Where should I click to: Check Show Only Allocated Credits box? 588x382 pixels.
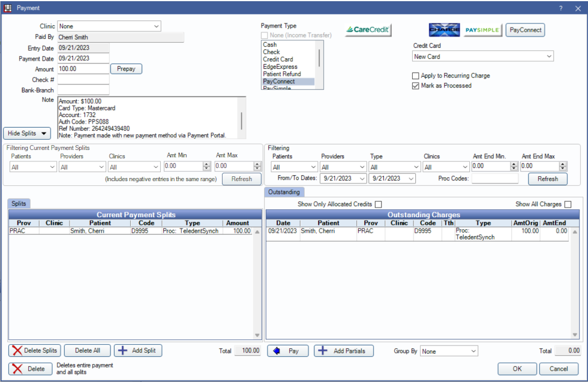378,204
